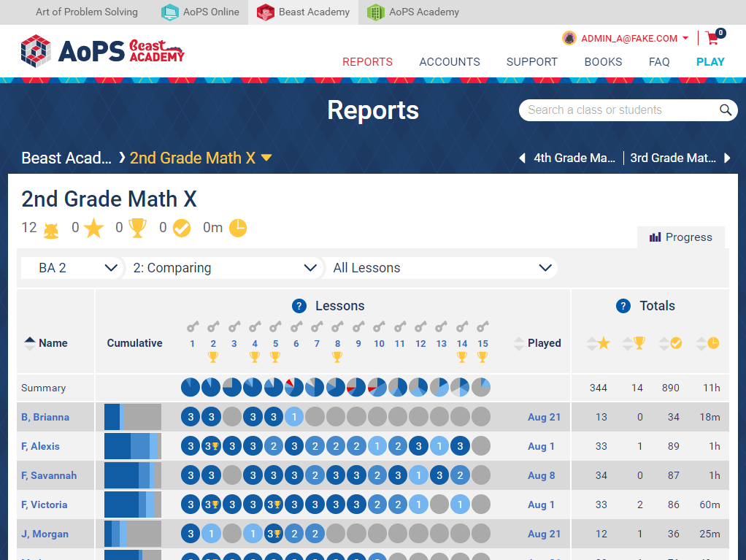Click the search magnifying glass icon
This screenshot has height=560, width=746.
point(725,110)
